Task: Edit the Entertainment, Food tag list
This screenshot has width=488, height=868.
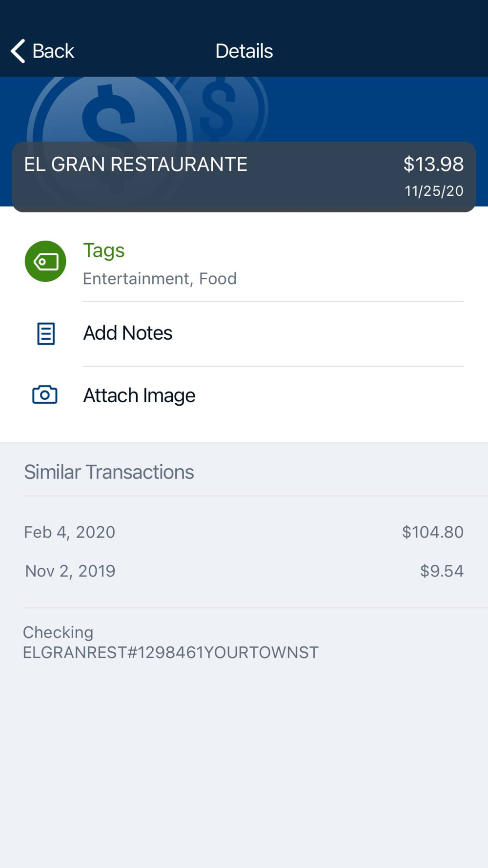Action: click(160, 279)
